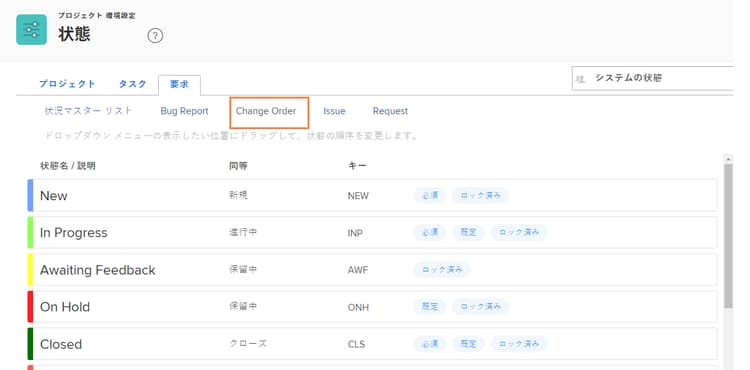
Task: Click the 状態名 / 説明 column header
Action: coord(68,166)
